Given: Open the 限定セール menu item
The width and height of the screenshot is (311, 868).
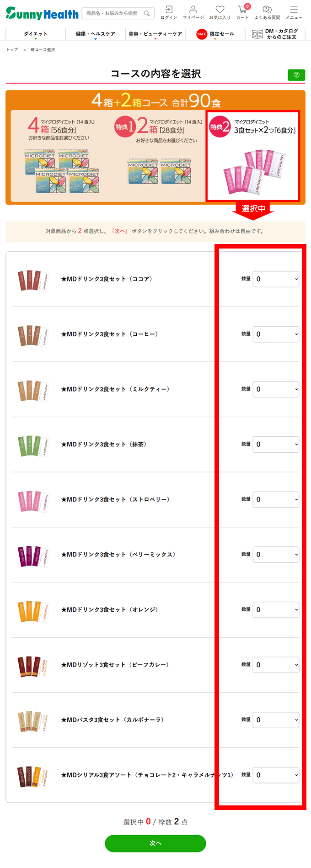Looking at the screenshot, I should tap(220, 34).
